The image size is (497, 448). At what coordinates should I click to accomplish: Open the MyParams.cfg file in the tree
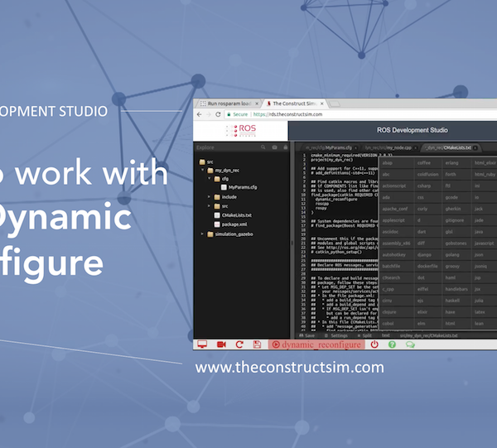[x=239, y=187]
